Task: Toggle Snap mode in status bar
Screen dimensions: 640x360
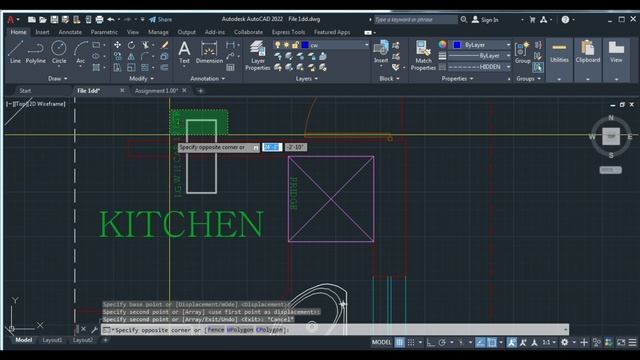Action: (x=411, y=342)
